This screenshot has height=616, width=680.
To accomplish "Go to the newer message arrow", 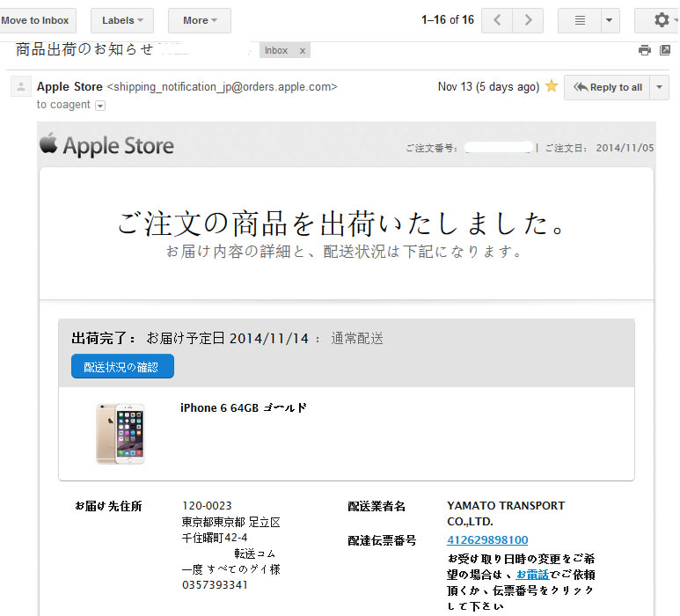I will pyautogui.click(x=498, y=20).
